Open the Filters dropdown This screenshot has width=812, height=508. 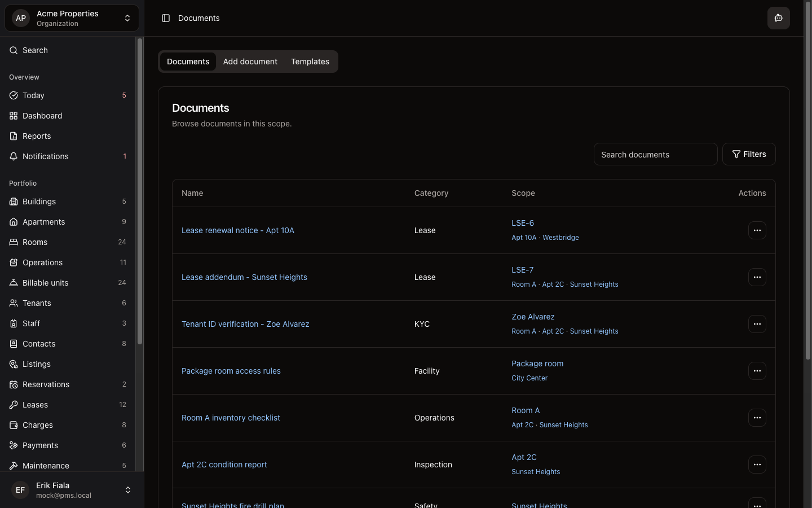point(748,154)
